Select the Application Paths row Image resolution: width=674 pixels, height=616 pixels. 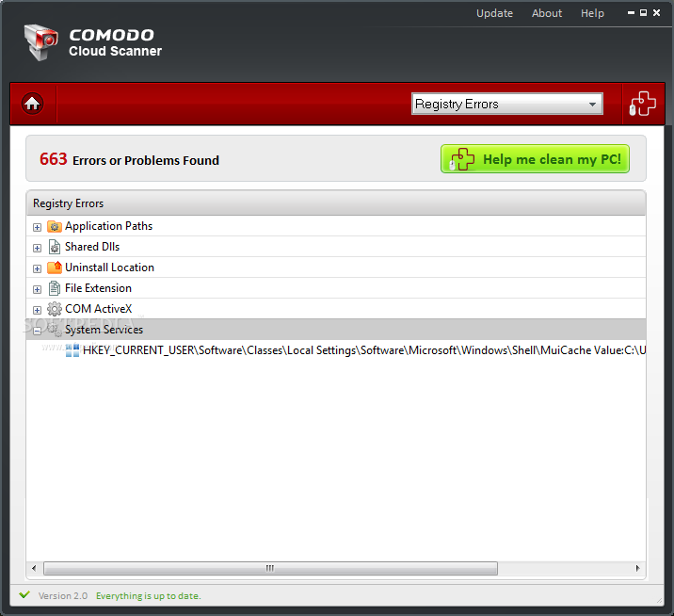[336, 226]
